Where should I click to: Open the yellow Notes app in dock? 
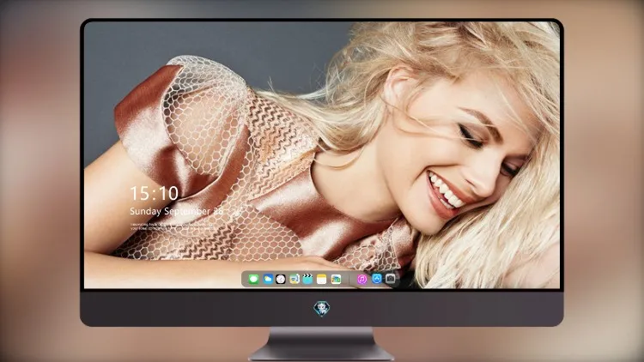[322, 279]
